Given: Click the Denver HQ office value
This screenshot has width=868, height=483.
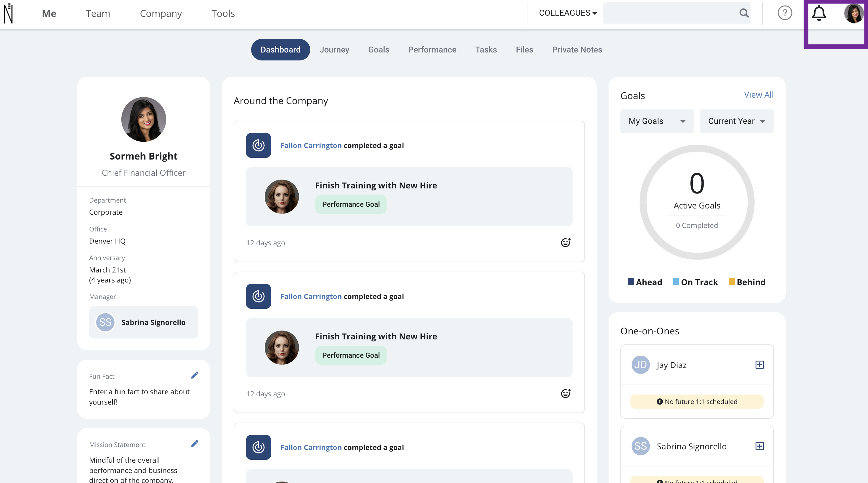Looking at the screenshot, I should [107, 241].
